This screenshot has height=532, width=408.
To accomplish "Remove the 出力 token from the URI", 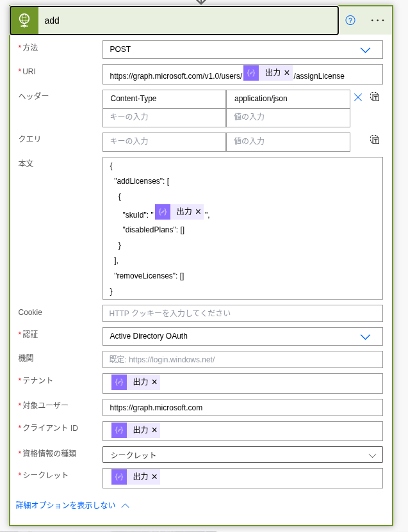I will tap(287, 72).
